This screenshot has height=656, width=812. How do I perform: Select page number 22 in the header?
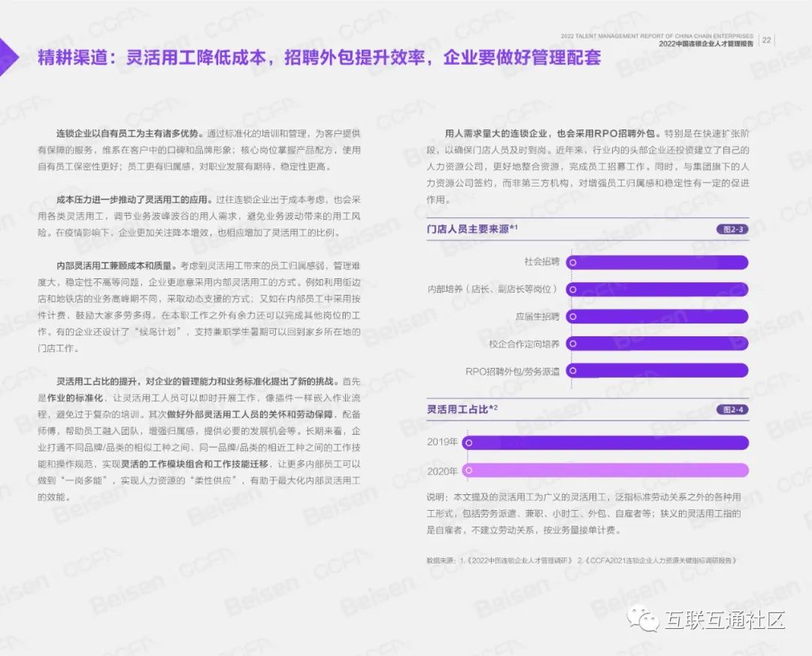click(x=766, y=40)
